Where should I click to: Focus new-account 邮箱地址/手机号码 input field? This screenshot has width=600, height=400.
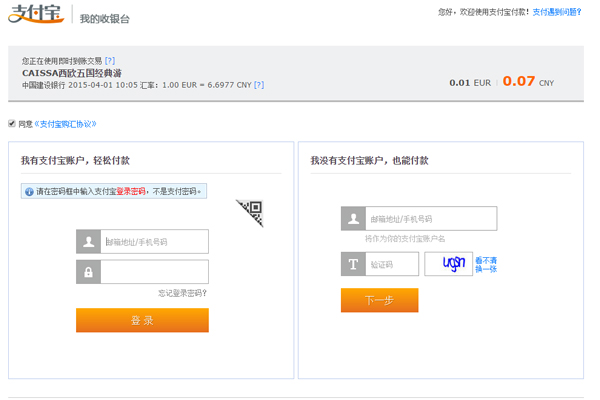[x=431, y=219]
